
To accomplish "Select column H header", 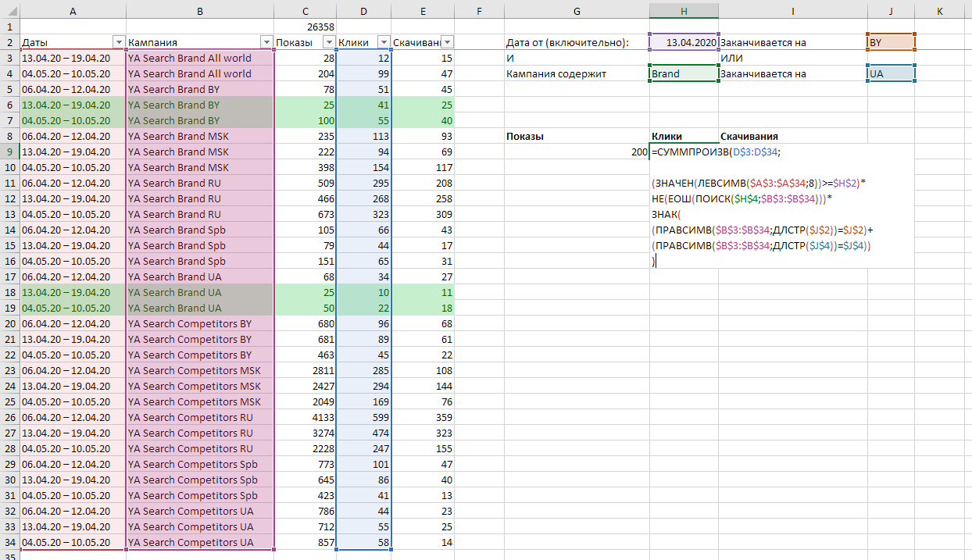I will [x=684, y=11].
